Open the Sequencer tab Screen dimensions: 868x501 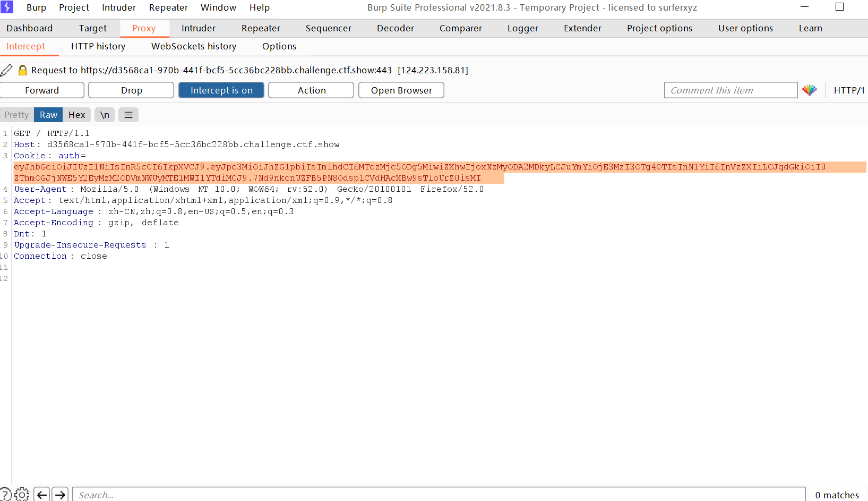pyautogui.click(x=329, y=28)
